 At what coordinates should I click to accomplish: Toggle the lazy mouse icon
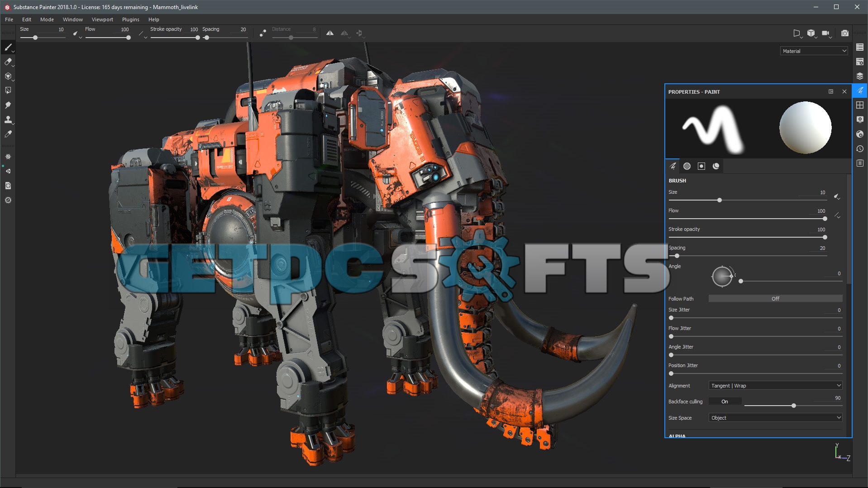coord(263,33)
